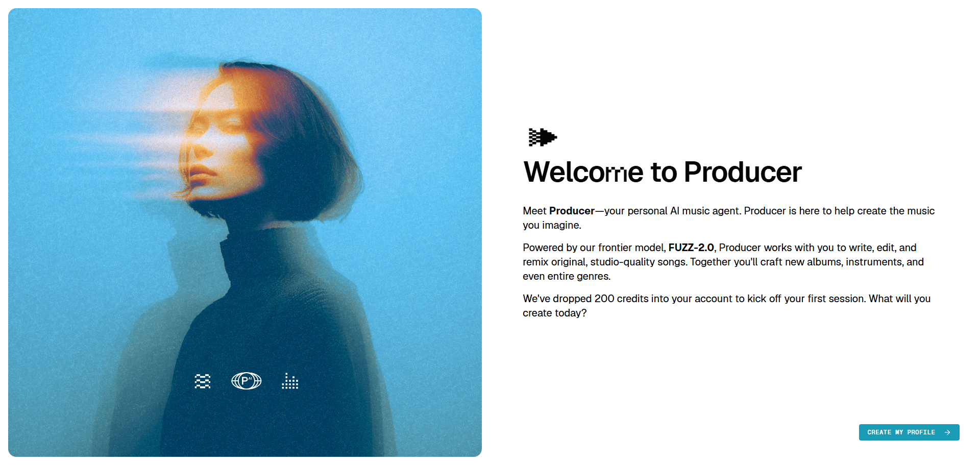980x465 pixels.
Task: Click the bold FUZZ-2.0 model name
Action: point(691,248)
